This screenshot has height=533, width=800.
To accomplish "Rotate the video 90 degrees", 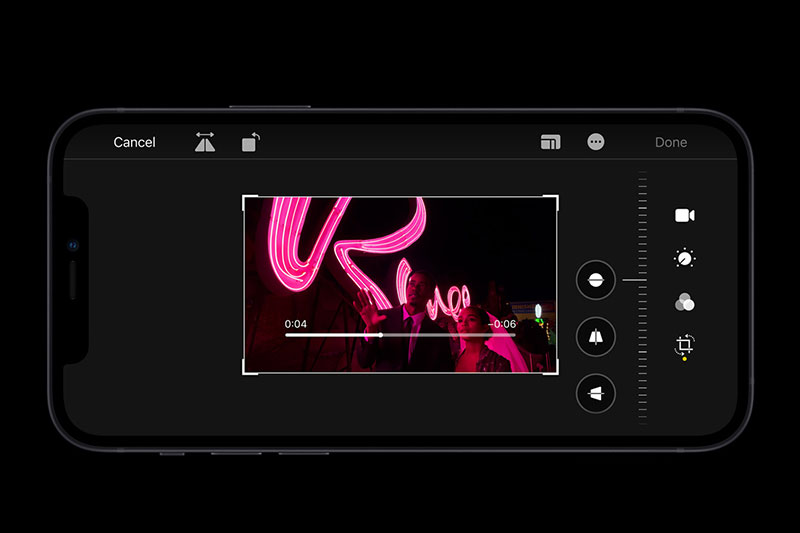I will click(250, 142).
